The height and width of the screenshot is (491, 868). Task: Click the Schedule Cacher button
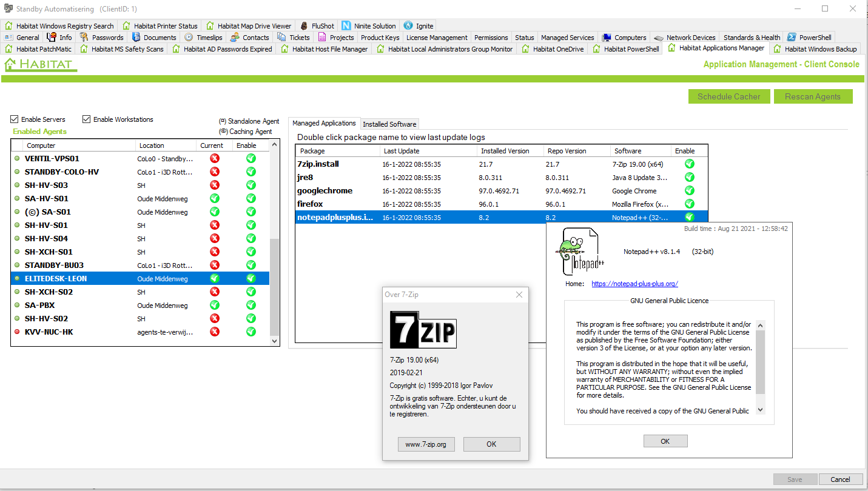coord(728,96)
